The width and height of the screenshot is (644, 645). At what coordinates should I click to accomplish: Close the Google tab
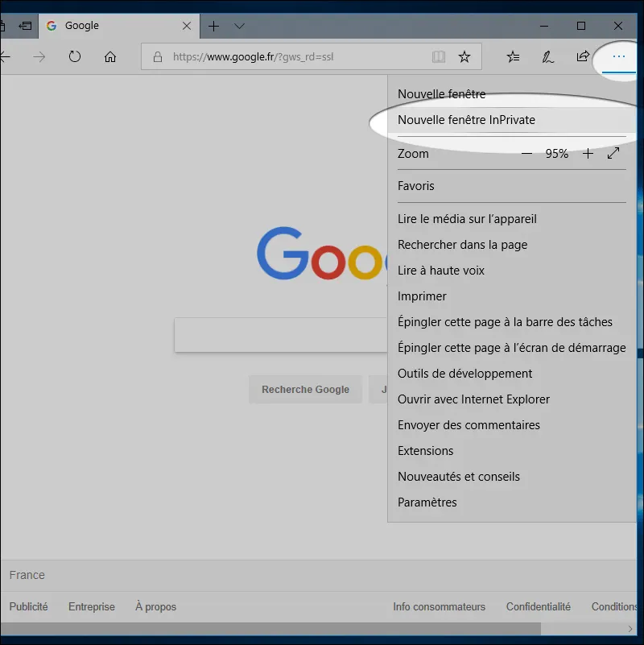coord(187,26)
